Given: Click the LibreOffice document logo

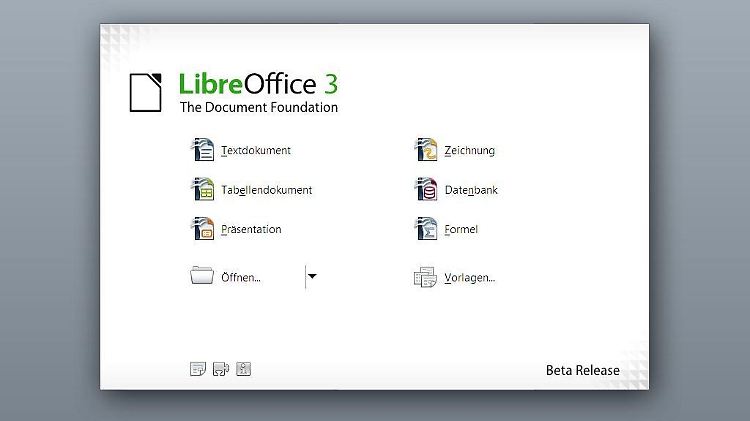Looking at the screenshot, I should [145, 93].
